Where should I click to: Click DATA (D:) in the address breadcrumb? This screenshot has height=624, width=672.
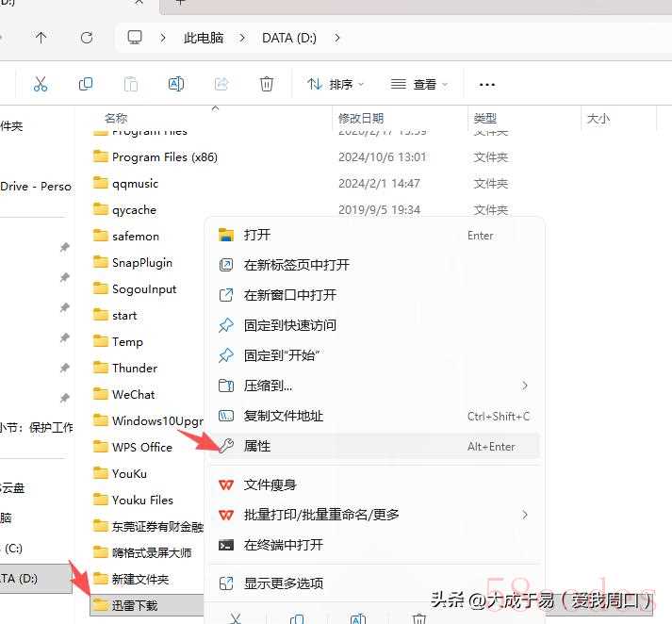tap(290, 38)
